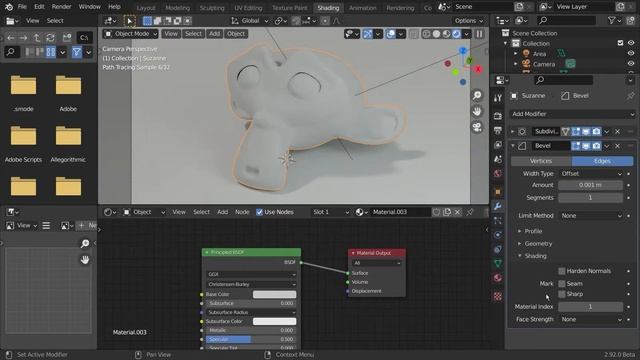Screen dimensions: 640x360
Task: Hide the Area light in outliner
Action: 631,53
